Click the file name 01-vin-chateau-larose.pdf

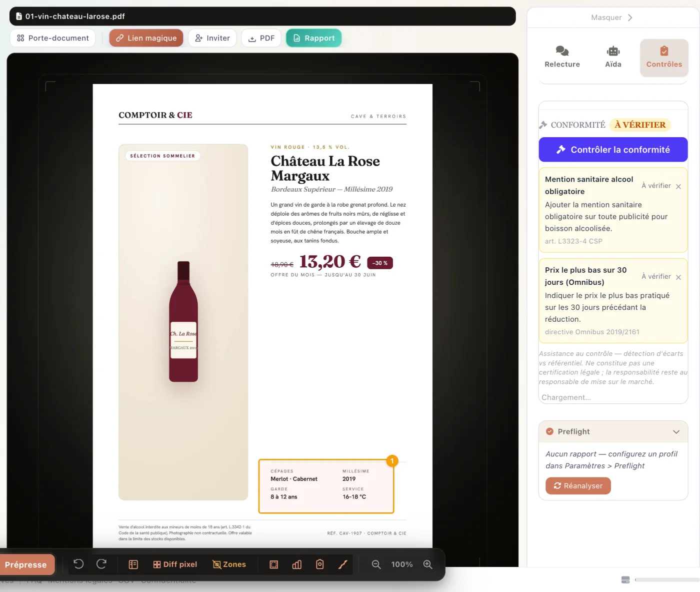[x=75, y=17]
